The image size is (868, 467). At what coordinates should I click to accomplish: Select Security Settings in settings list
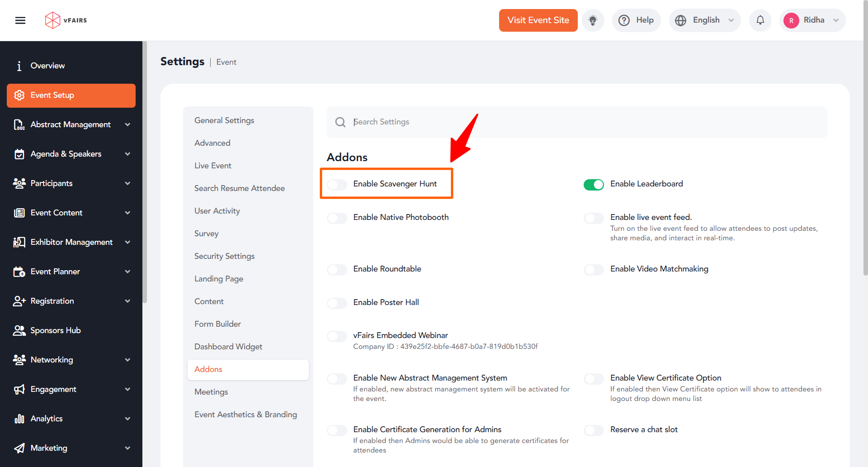click(x=224, y=256)
